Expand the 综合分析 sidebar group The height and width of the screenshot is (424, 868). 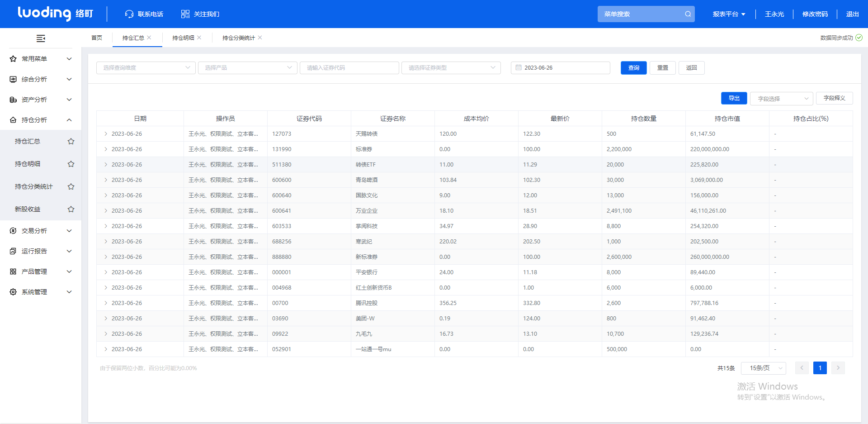[x=69, y=79]
